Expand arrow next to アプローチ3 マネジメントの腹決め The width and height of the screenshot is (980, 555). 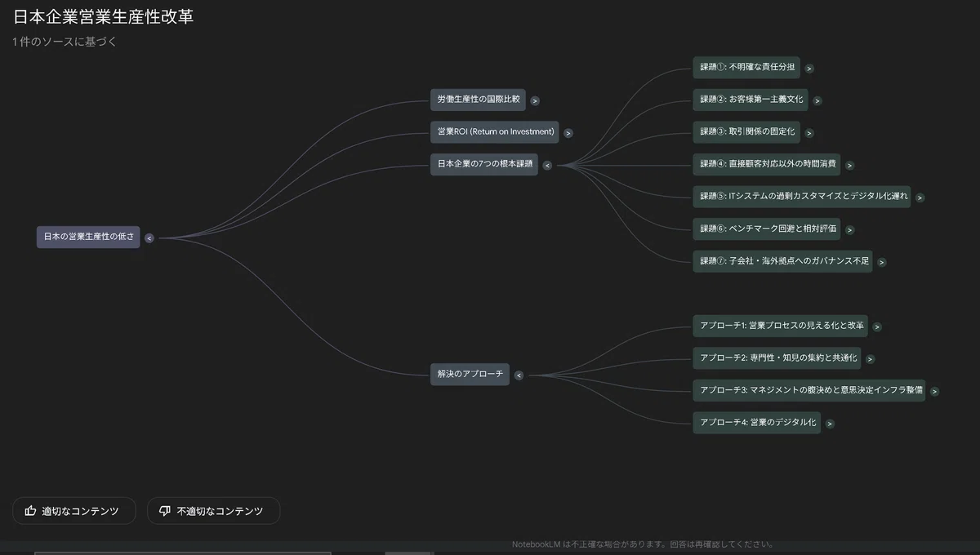[x=935, y=392]
